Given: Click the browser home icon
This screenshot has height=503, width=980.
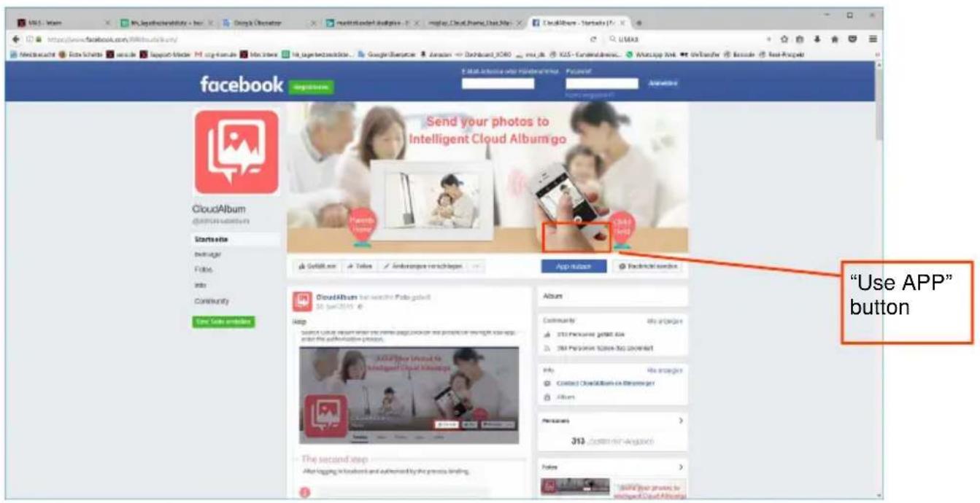Looking at the screenshot, I should pos(835,39).
